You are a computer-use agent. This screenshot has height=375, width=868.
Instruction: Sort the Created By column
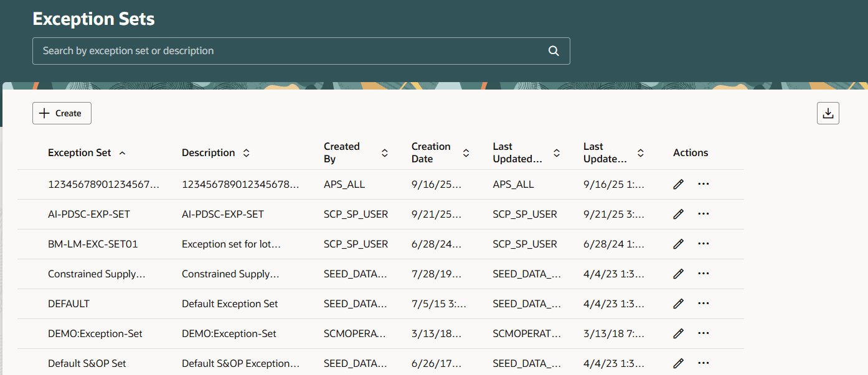coord(385,152)
